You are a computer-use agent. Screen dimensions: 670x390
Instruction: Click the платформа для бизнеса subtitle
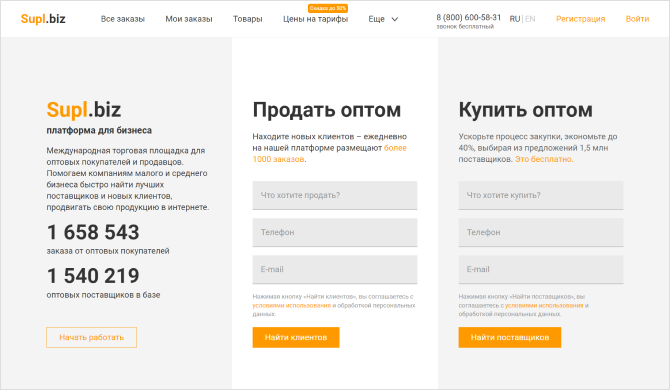pyautogui.click(x=99, y=130)
